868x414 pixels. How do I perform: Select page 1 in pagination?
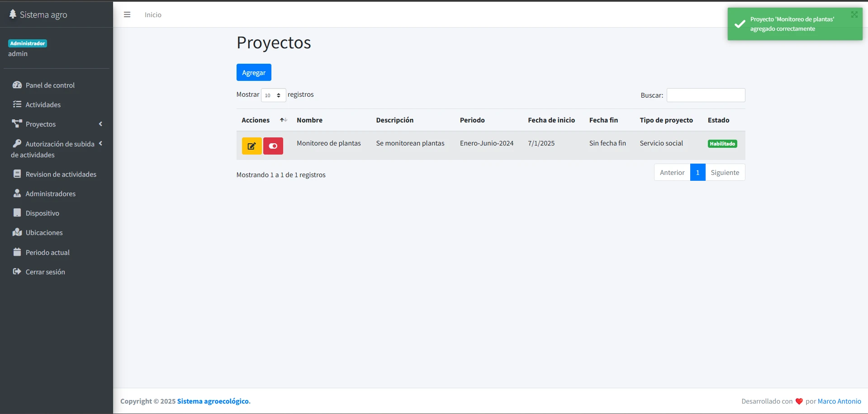(698, 172)
